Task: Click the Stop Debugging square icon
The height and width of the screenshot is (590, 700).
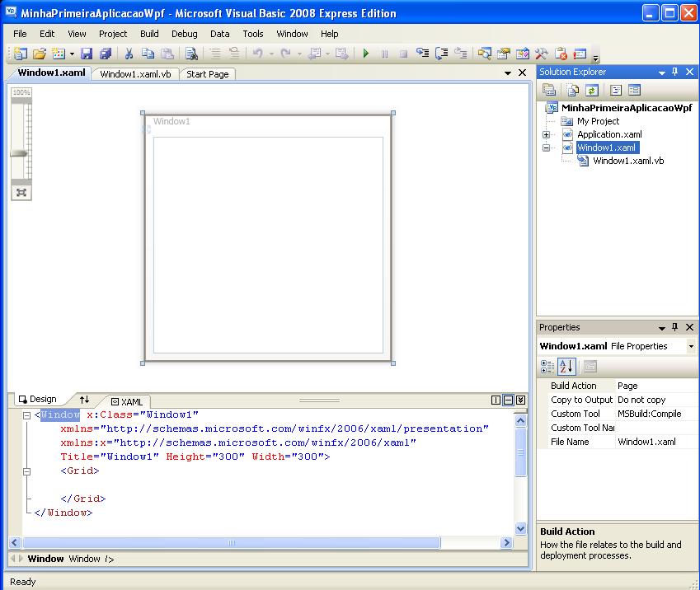Action: [403, 54]
